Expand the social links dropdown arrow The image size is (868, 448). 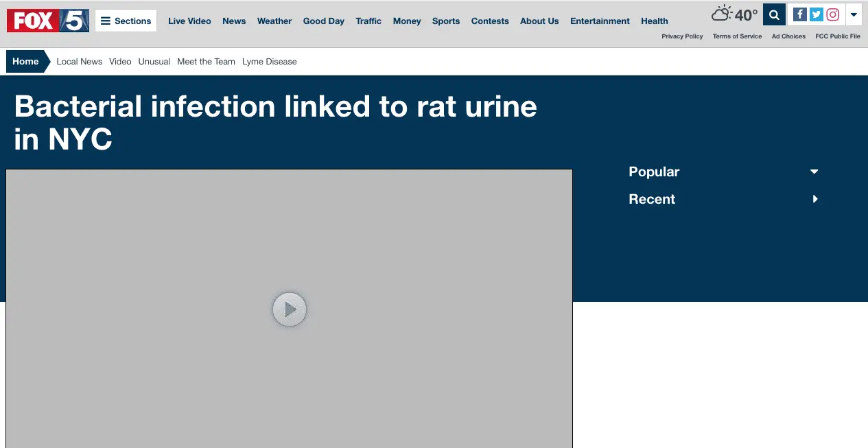[x=854, y=14]
